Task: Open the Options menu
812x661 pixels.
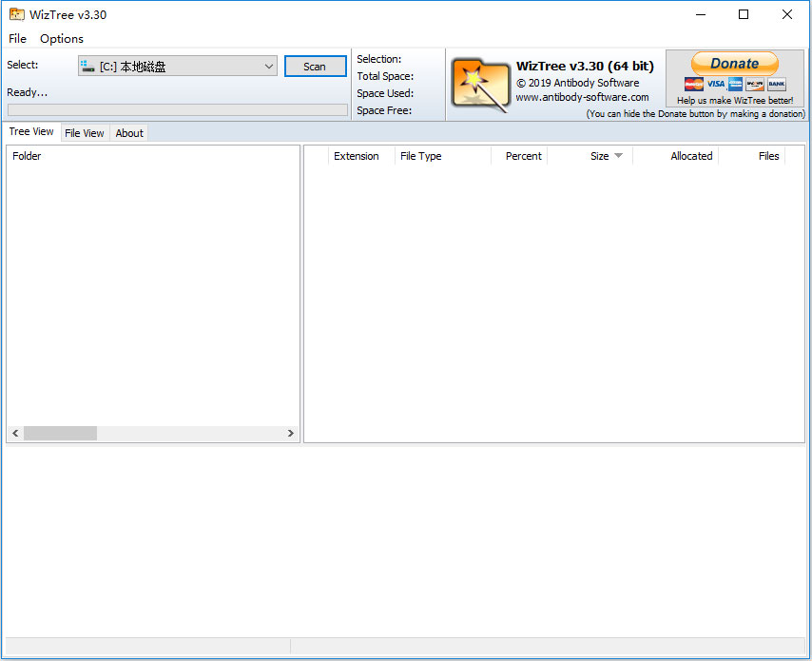Action: [x=62, y=39]
